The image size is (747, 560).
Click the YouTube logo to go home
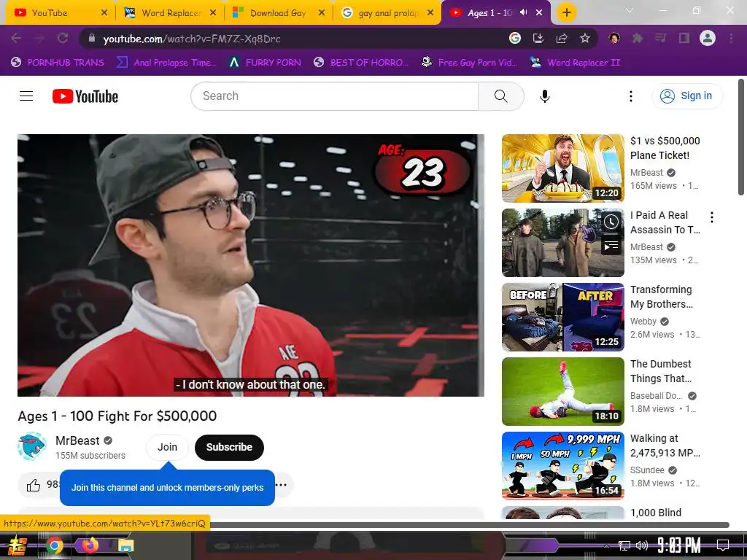85,96
